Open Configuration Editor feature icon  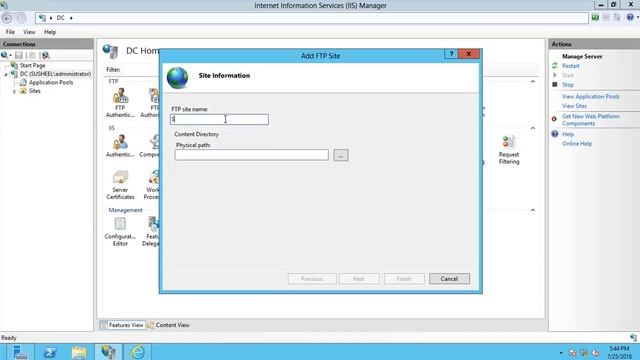point(120,231)
